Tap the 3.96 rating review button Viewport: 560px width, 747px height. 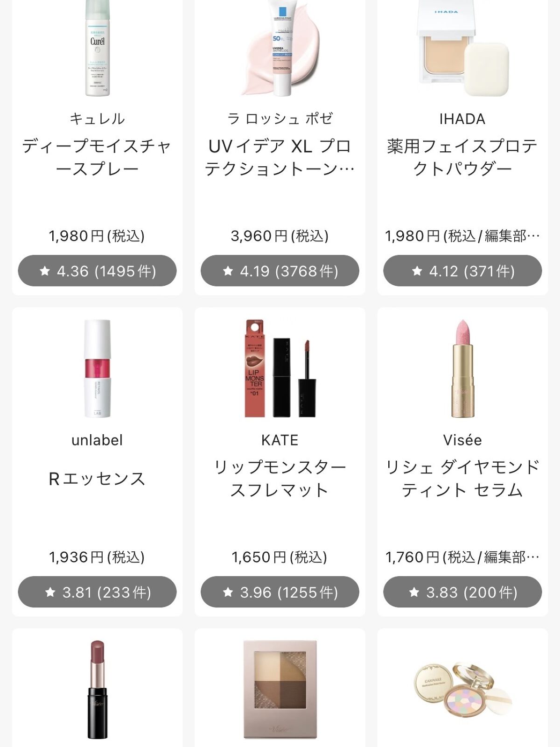[280, 592]
